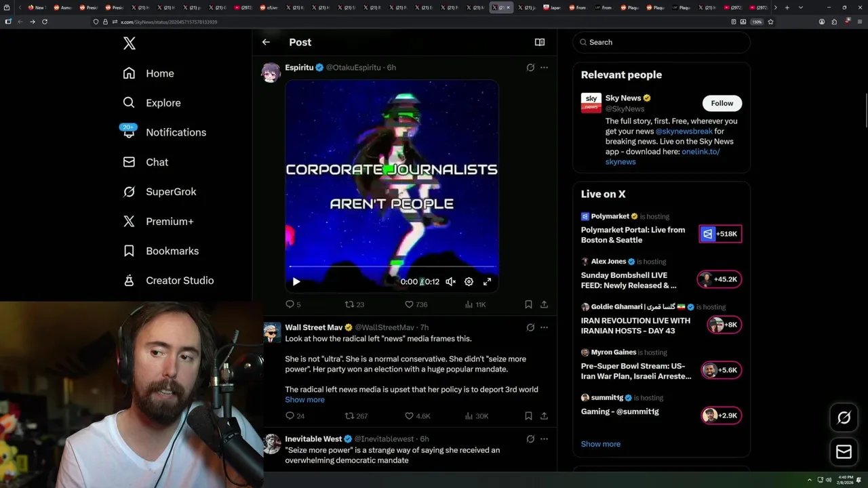Image resolution: width=868 pixels, height=488 pixels.
Task: Open @skynewsbreak link
Action: click(684, 131)
